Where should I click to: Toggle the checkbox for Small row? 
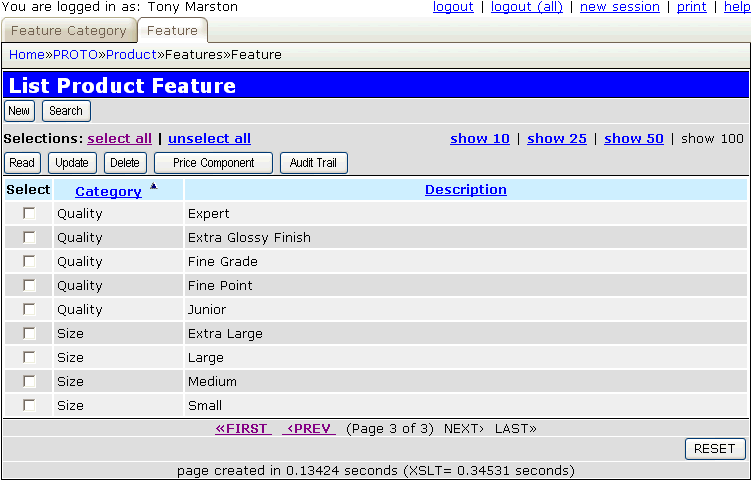29,405
